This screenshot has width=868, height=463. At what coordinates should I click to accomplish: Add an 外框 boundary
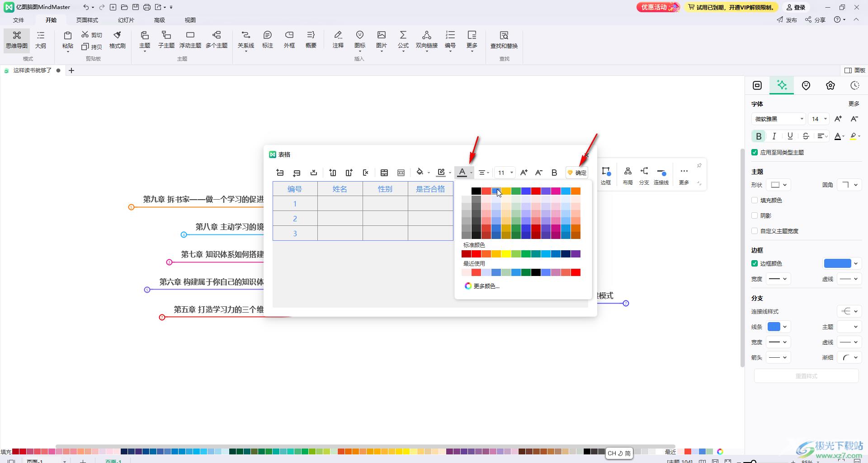(289, 40)
